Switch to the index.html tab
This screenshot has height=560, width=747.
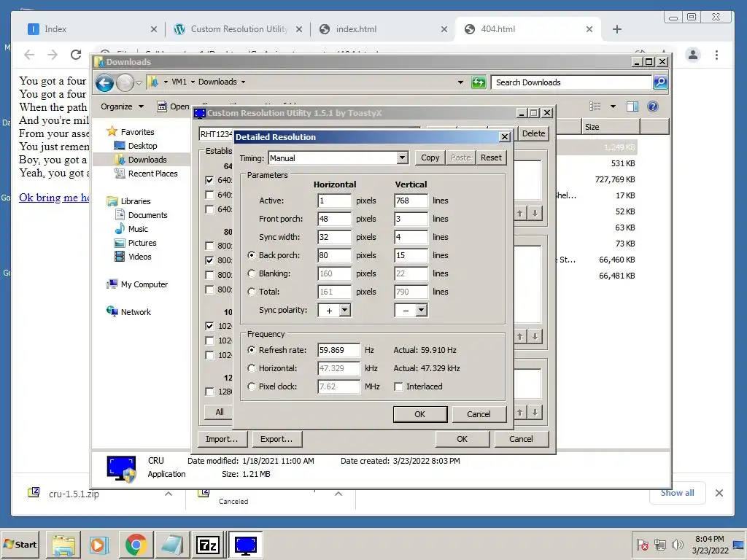coord(384,29)
